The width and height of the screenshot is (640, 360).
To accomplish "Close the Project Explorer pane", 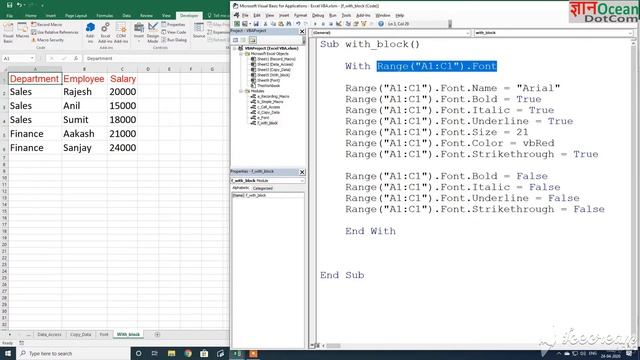I will pos(302,31).
